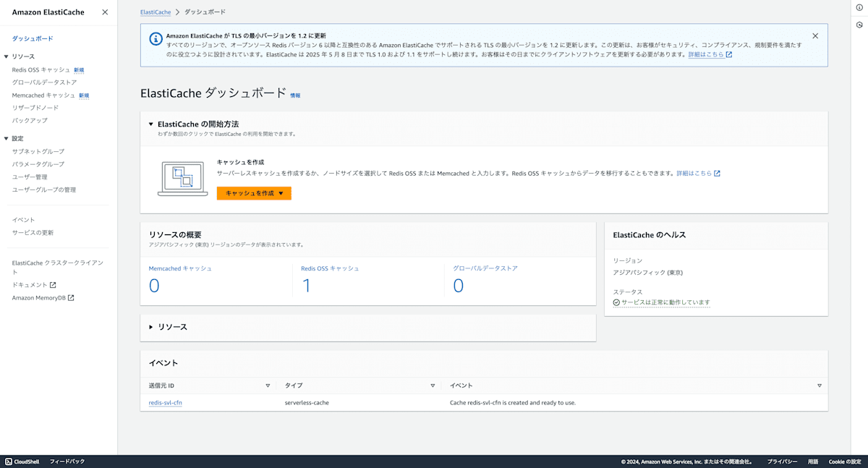The height and width of the screenshot is (468, 868).
Task: Close the Amazon ElastiCache sidebar panel
Action: tap(105, 12)
